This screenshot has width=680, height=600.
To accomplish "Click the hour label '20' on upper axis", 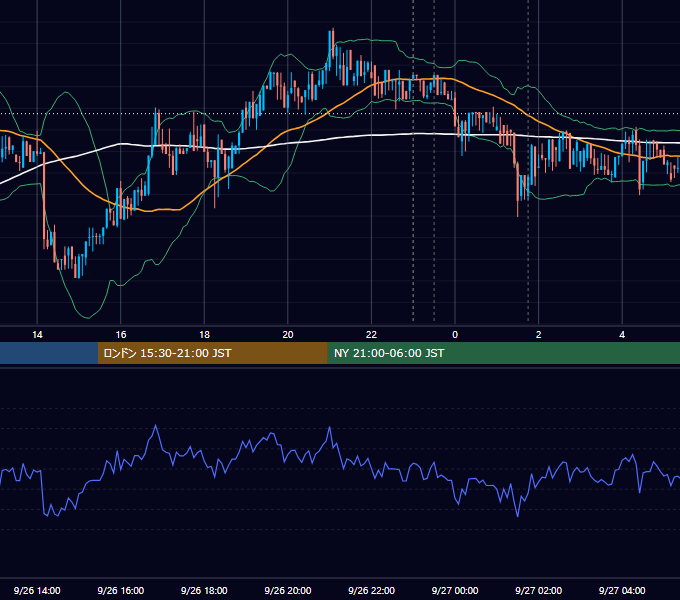I will (x=288, y=335).
